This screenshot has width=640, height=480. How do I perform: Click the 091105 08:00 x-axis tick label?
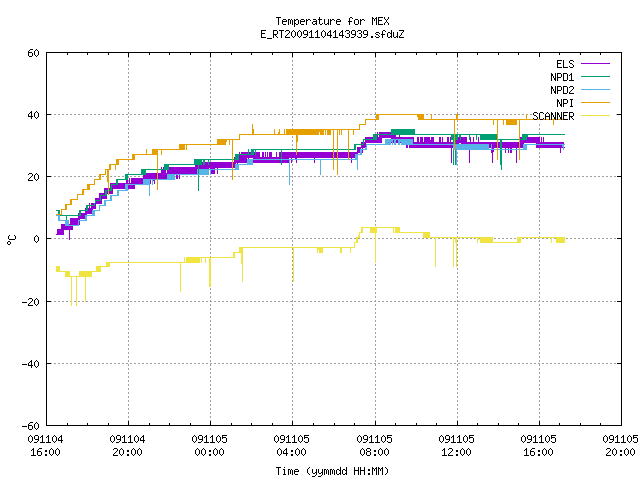[x=374, y=446]
